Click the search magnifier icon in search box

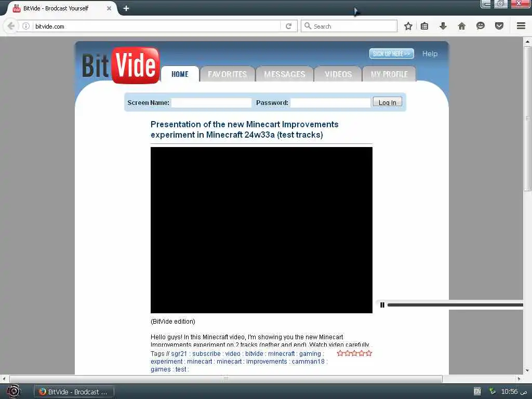pos(308,26)
